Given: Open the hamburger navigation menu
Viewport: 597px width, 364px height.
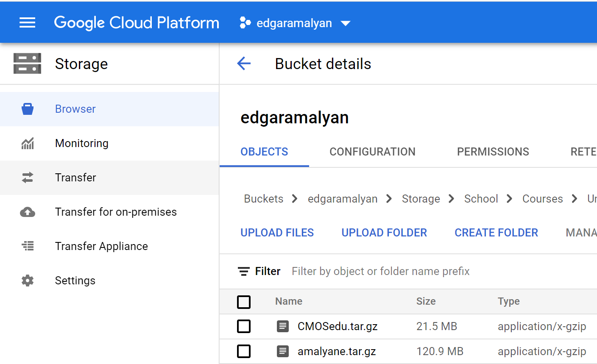Looking at the screenshot, I should (28, 23).
